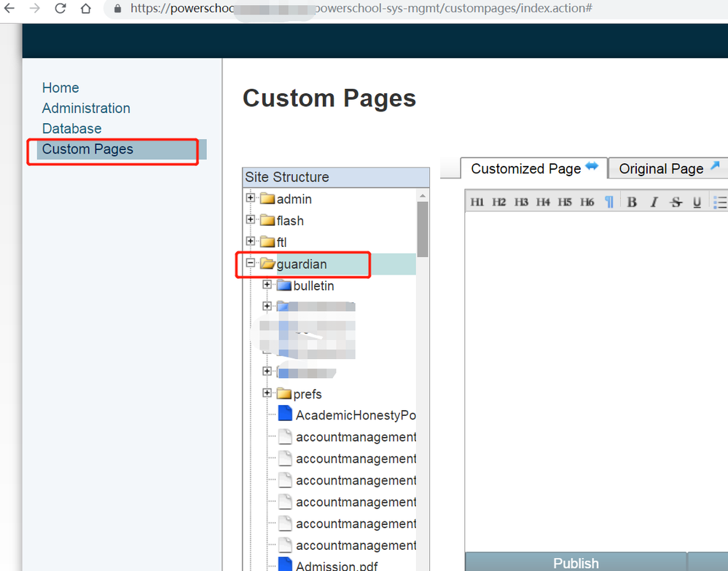728x571 pixels.
Task: Open Admission.pdf in site tree
Action: [x=337, y=565]
